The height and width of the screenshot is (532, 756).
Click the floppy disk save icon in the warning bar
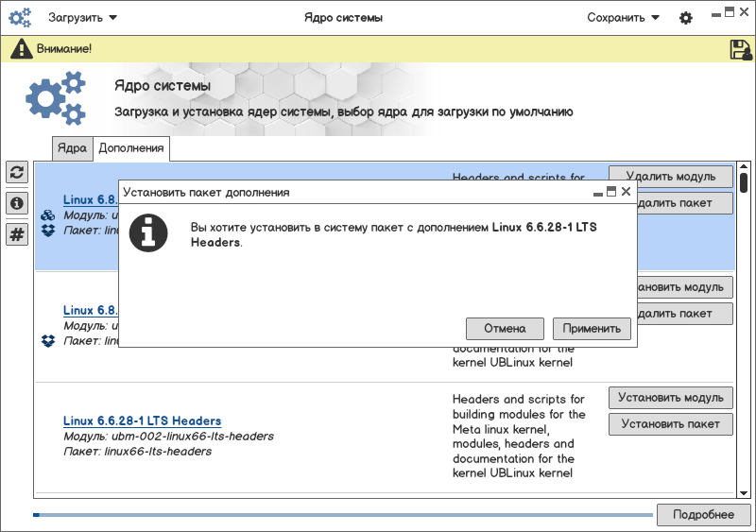click(741, 50)
